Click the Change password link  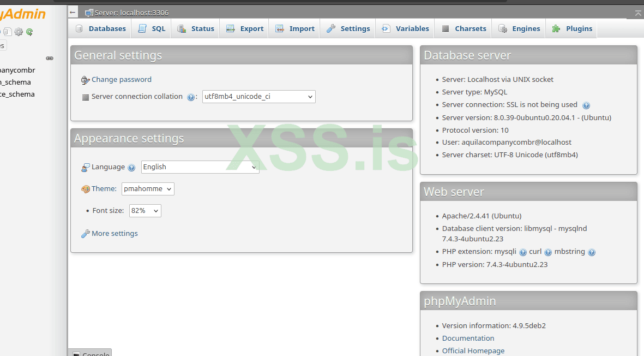pyautogui.click(x=122, y=79)
